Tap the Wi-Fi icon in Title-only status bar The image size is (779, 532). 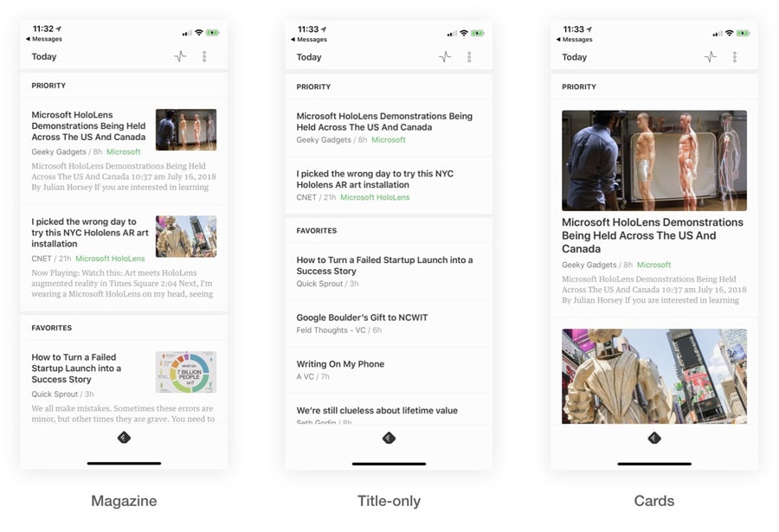[464, 33]
